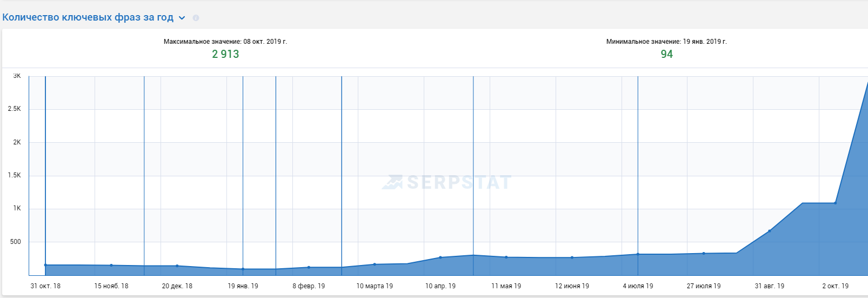Image resolution: width=868 pixels, height=298 pixels.
Task: Select the data point above 8 февр. 19
Action: [309, 267]
